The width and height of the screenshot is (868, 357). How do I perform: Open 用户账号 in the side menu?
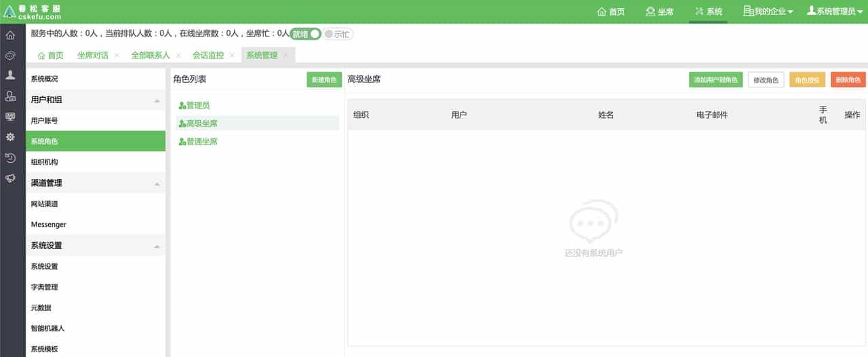coord(96,121)
